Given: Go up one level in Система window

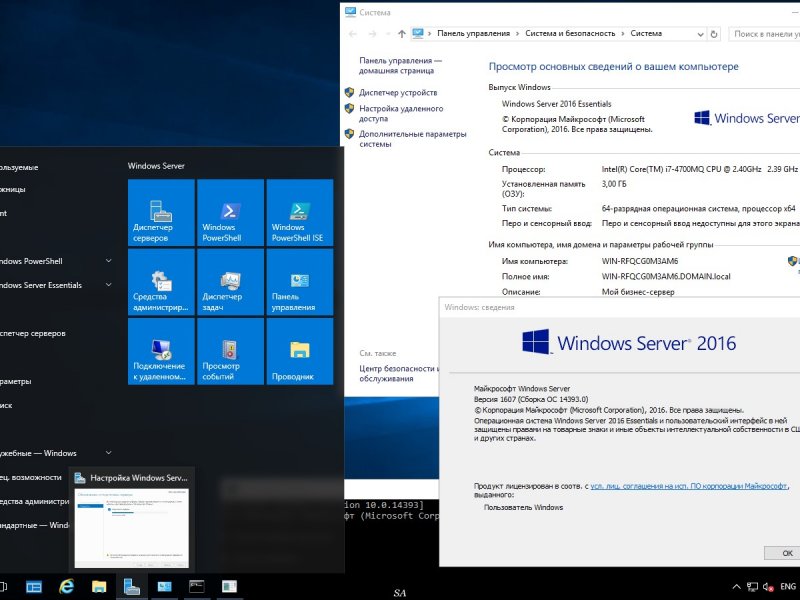Looking at the screenshot, I should click(402, 34).
